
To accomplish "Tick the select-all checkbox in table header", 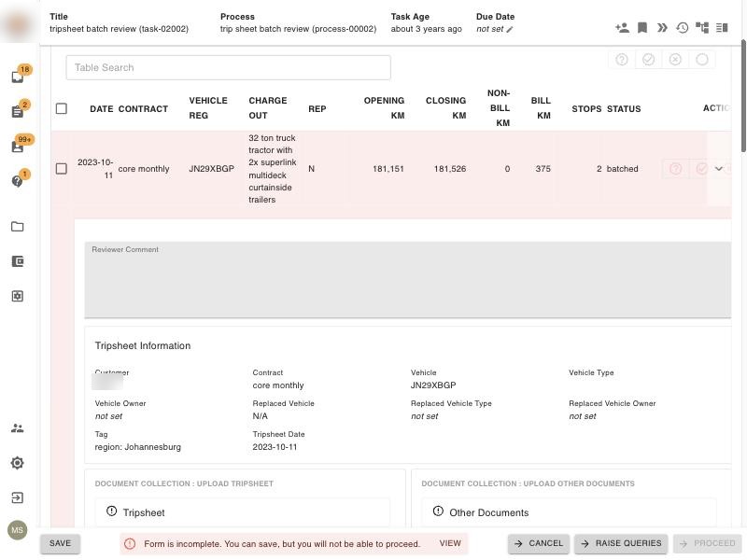I will 62,108.
